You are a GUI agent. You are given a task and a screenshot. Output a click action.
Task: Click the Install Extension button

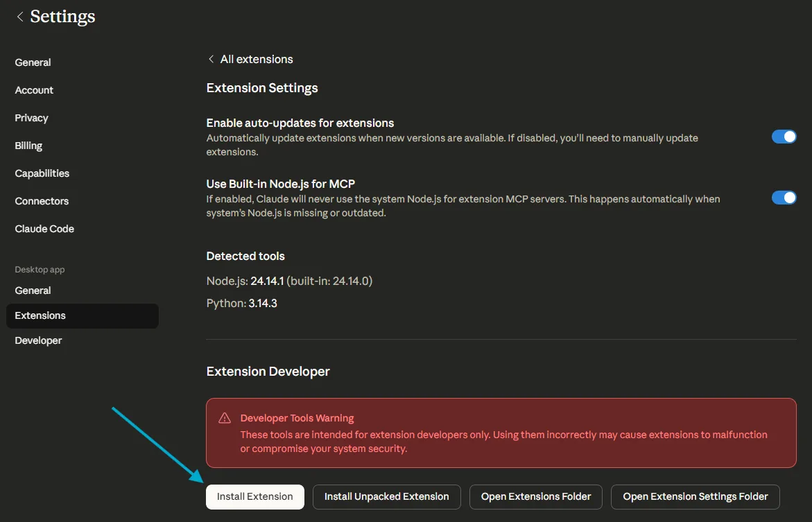(x=254, y=496)
